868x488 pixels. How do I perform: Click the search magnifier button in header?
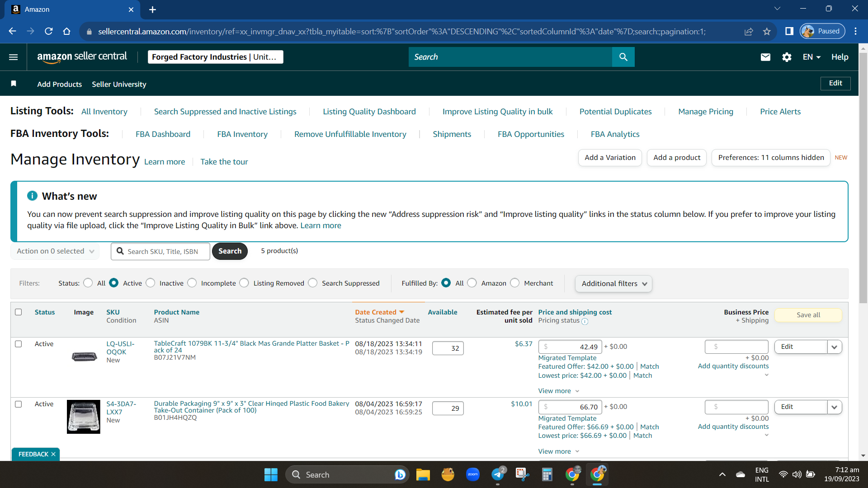pyautogui.click(x=623, y=57)
